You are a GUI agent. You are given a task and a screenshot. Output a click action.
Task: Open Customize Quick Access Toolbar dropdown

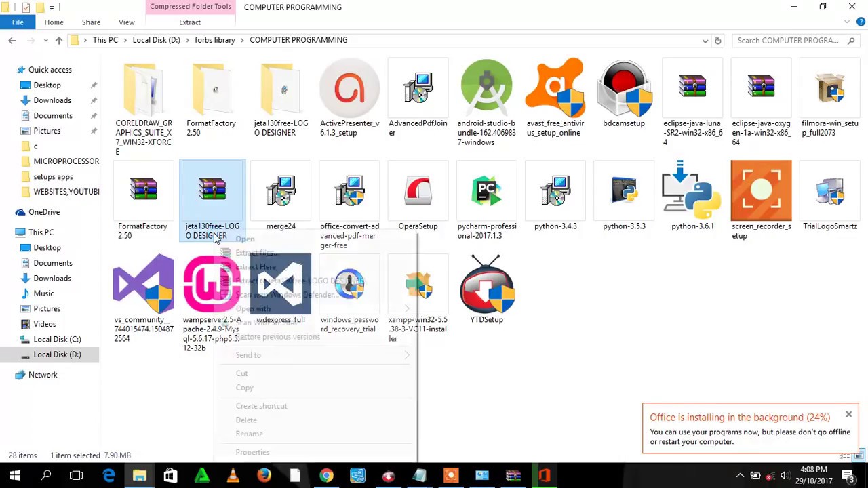pos(52,7)
